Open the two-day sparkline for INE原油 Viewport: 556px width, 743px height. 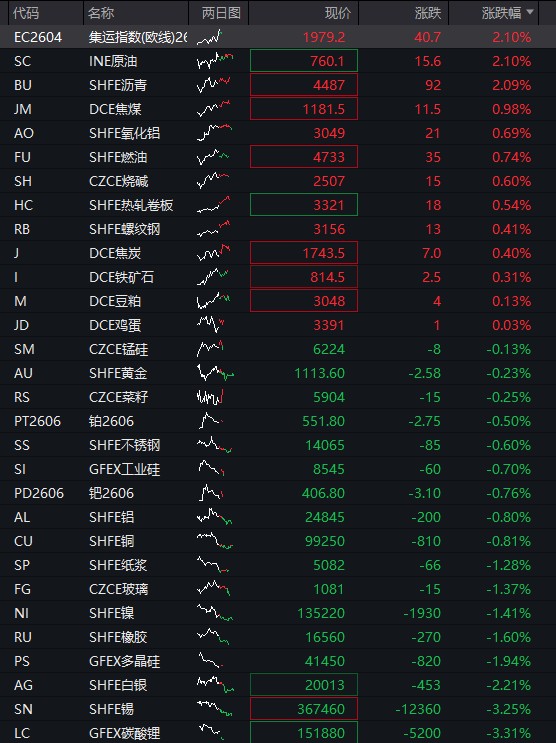click(x=215, y=61)
